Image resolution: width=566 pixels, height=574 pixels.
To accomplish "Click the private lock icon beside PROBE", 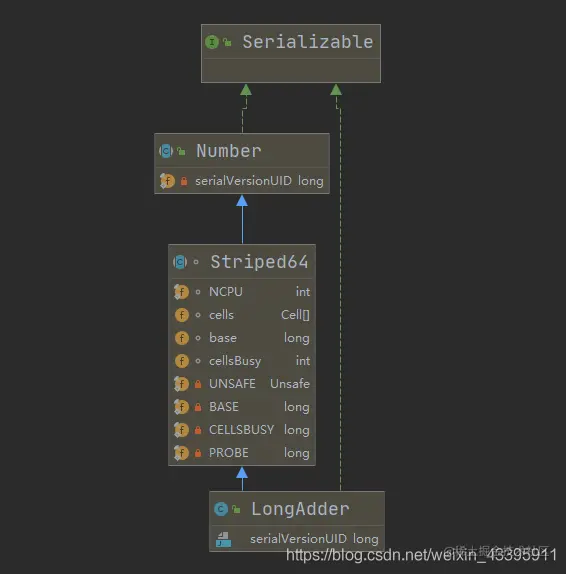I will tap(198, 453).
